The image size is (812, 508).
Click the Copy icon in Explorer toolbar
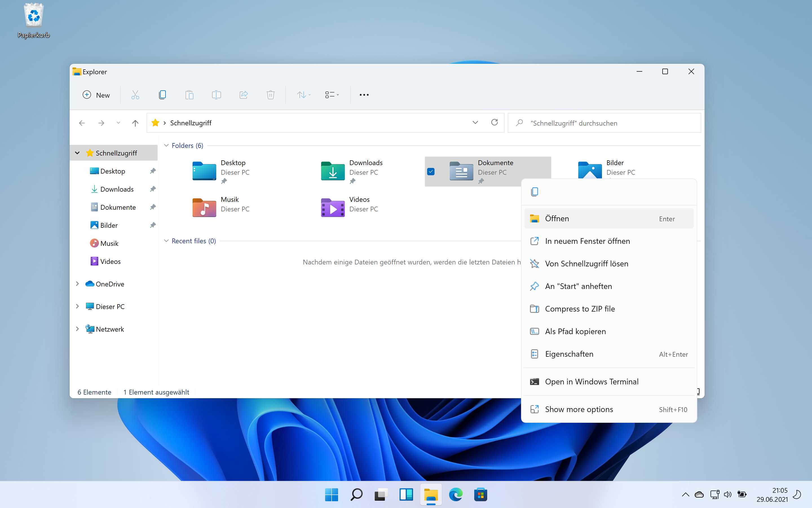(x=162, y=95)
